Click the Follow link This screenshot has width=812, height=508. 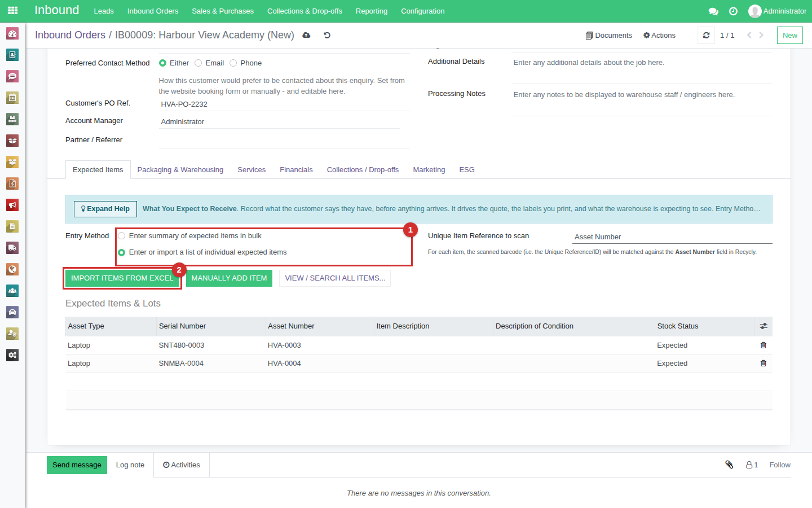tap(780, 465)
